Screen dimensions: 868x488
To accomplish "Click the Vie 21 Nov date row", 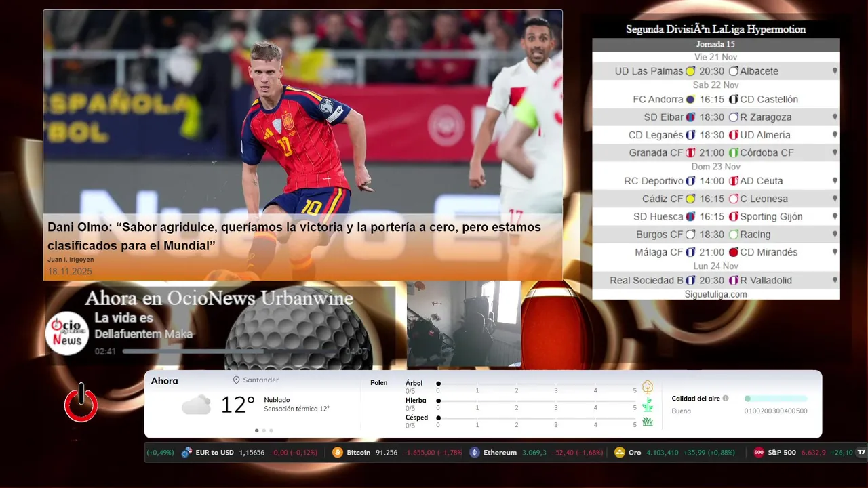I will coord(715,57).
